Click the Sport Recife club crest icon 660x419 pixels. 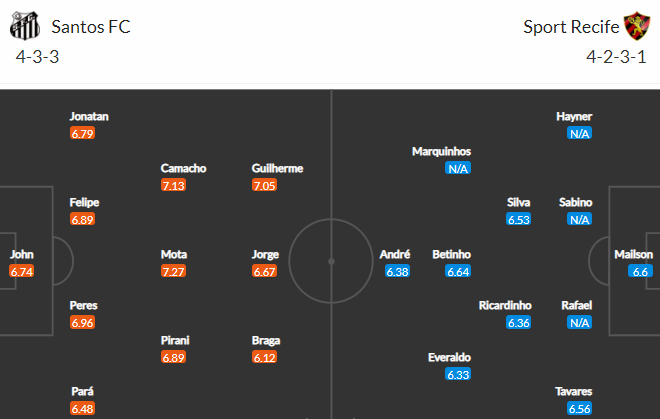tap(632, 26)
